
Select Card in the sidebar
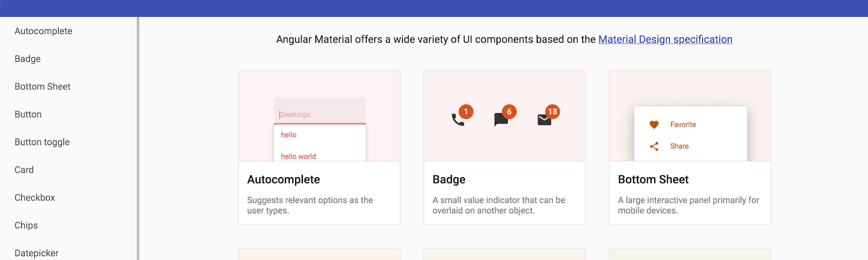tap(24, 170)
